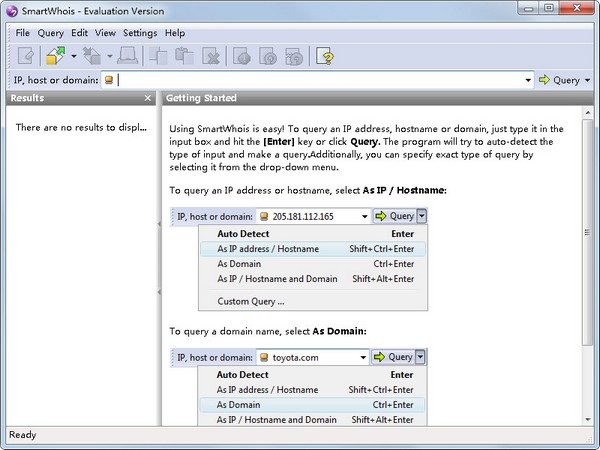Expand the Query type dropdown arrow

[587, 80]
